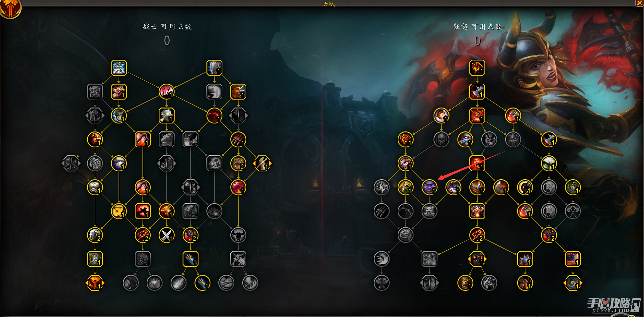Click the crossed white swords talent node
Screen dimensions: 644x317
(x=167, y=235)
